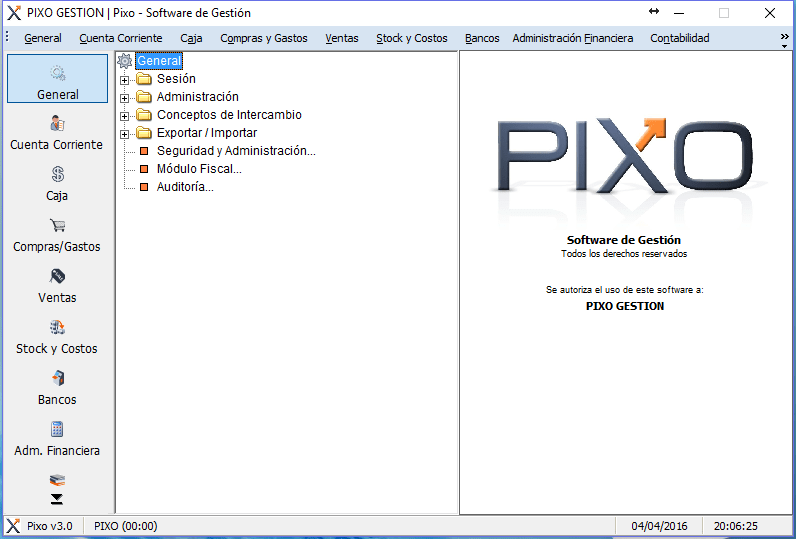Open the Bancos menu
The width and height of the screenshot is (796, 539).
point(482,38)
